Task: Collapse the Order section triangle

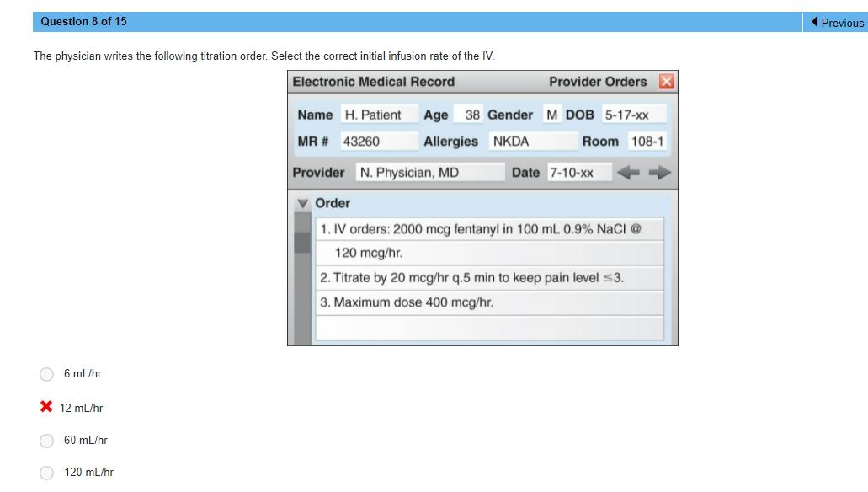Action: [301, 202]
